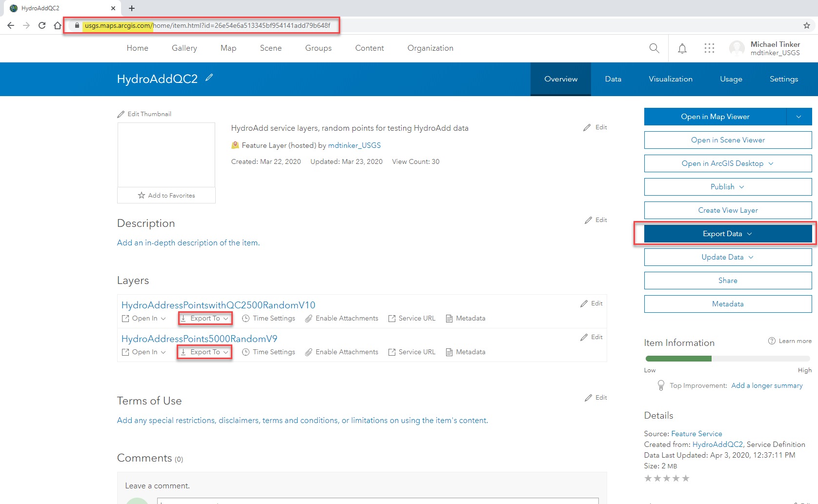
Task: Expand Open In for the 5000RandomV9 layer
Action: [144, 352]
